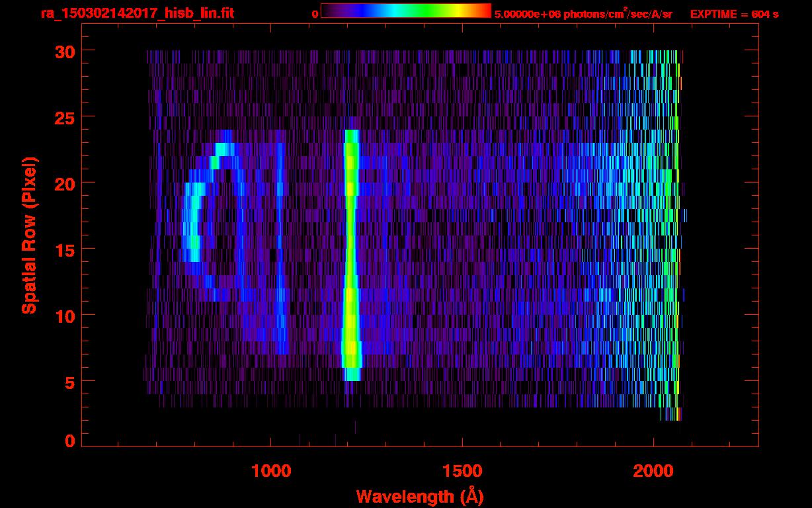Click the spatial row tick label 30

[65, 51]
